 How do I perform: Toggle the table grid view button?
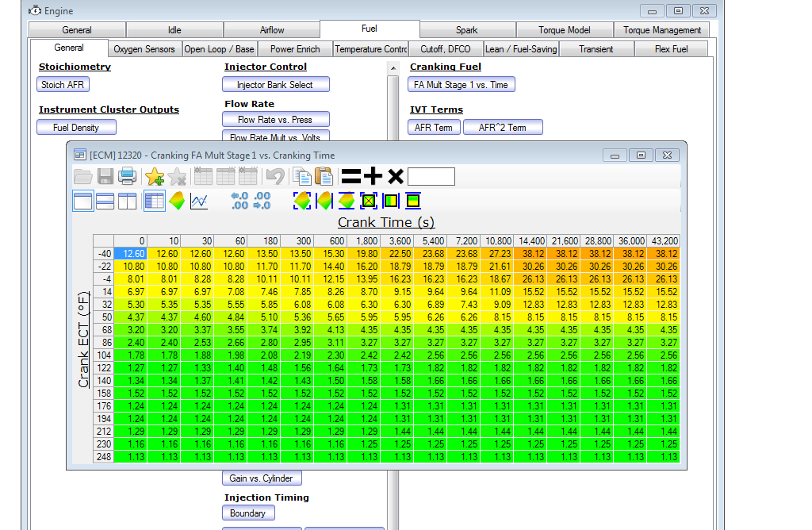154,202
